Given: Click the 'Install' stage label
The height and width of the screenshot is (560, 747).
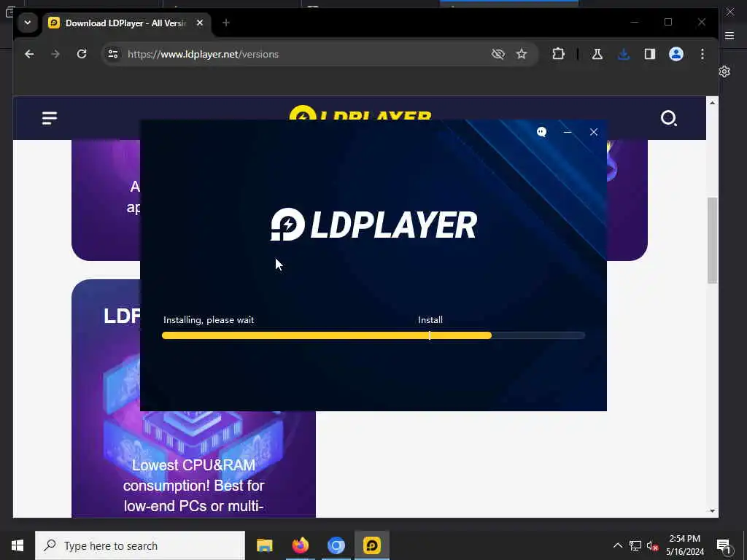Looking at the screenshot, I should click(430, 320).
